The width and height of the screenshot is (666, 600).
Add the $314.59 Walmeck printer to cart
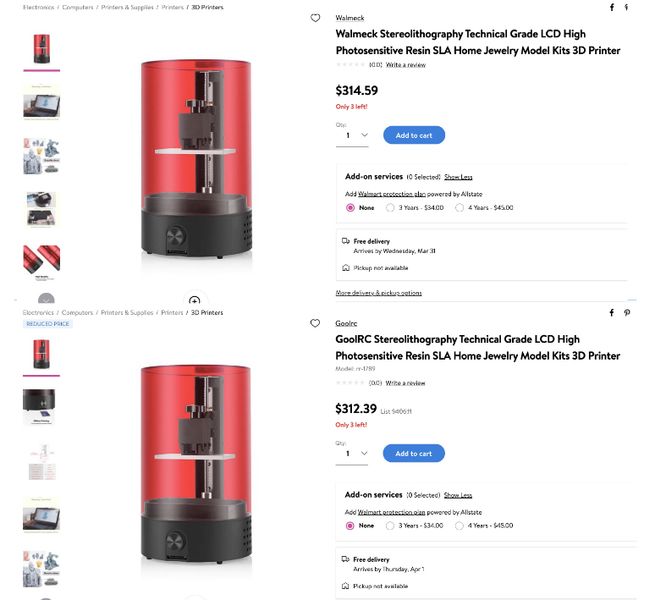(414, 135)
